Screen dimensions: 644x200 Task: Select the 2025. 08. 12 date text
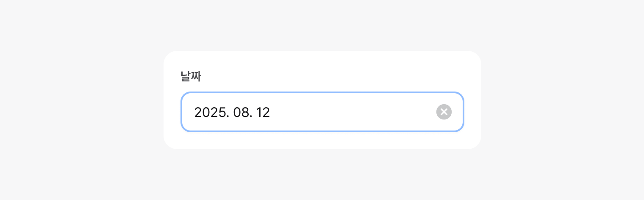232,112
